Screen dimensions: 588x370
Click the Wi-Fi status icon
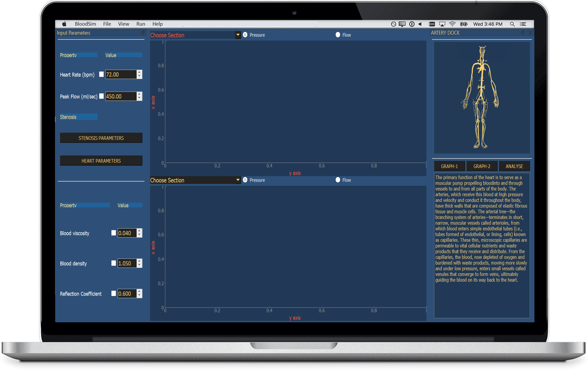(x=453, y=24)
